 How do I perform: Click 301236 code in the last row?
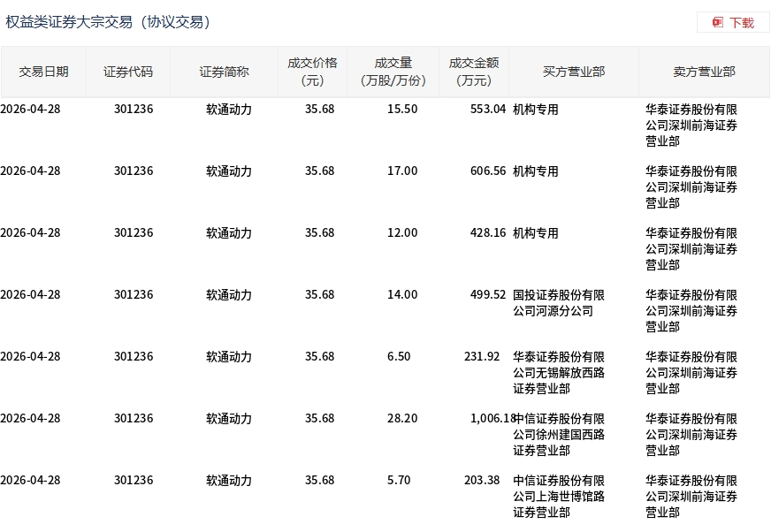coord(134,480)
